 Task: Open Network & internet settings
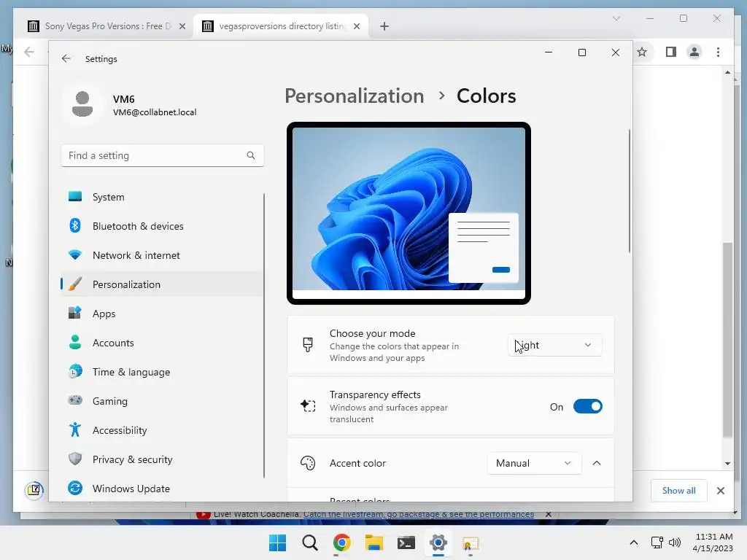point(162,255)
